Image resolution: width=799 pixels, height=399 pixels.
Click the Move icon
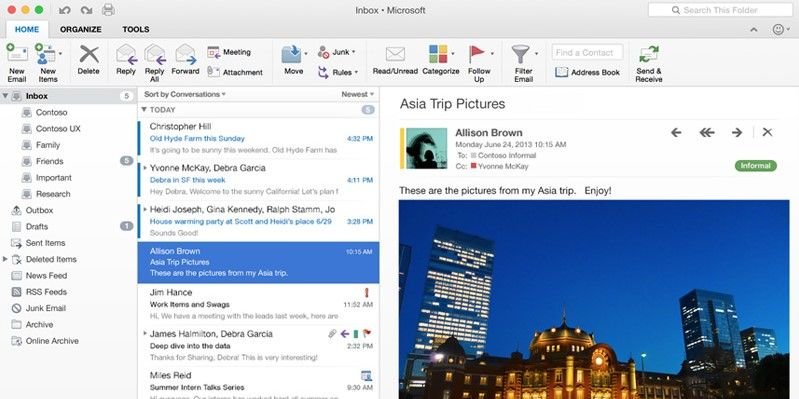coord(292,54)
